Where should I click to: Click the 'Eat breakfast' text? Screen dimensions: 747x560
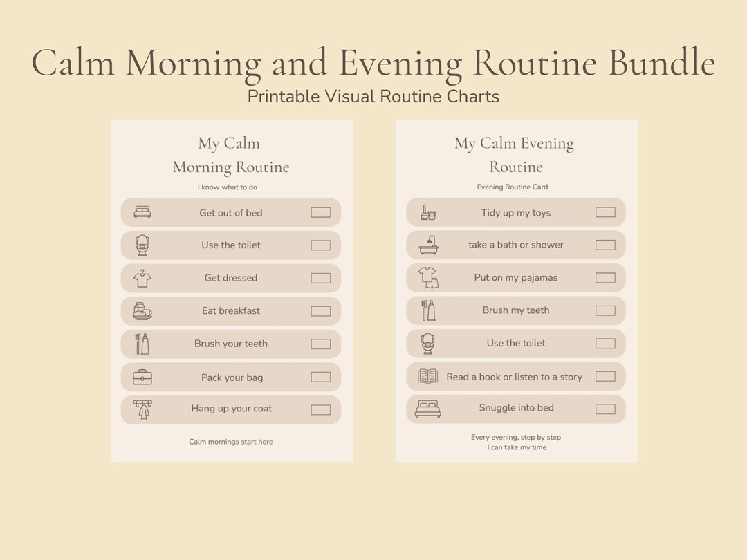pyautogui.click(x=231, y=311)
